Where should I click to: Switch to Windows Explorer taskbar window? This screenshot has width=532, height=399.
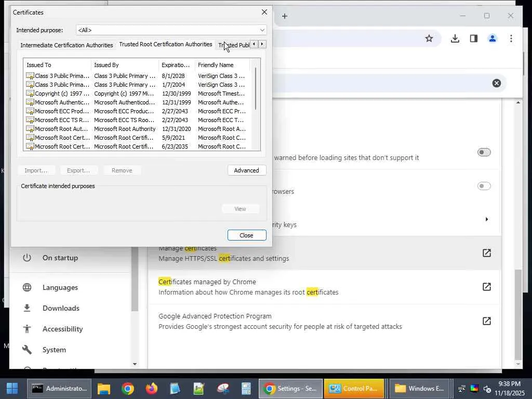coord(419,389)
